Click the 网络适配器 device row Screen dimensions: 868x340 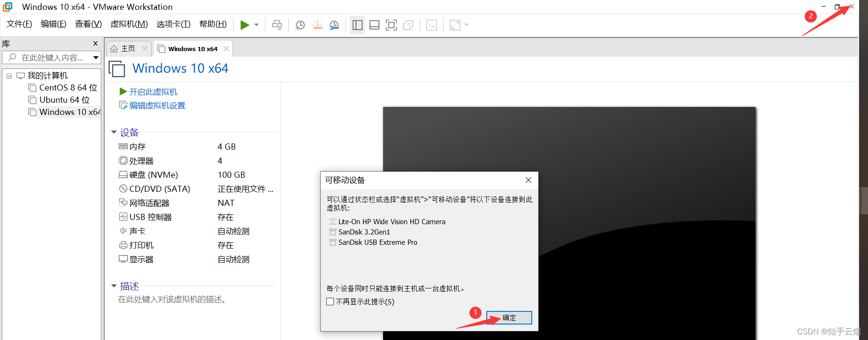tap(196, 203)
